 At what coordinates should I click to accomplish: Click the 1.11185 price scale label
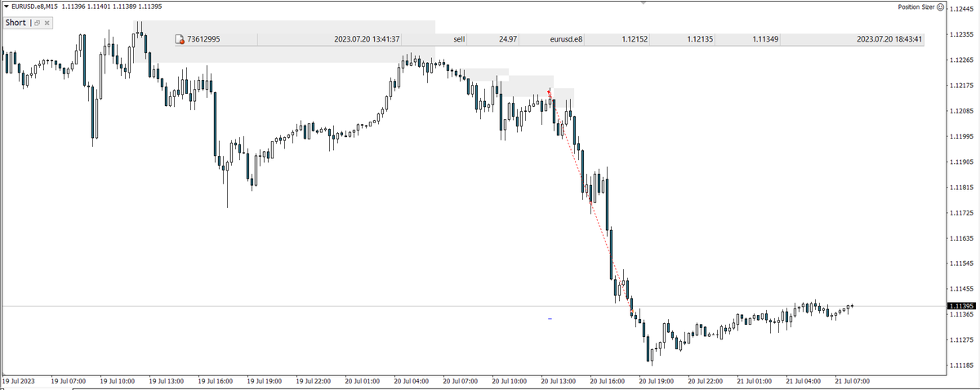click(961, 365)
